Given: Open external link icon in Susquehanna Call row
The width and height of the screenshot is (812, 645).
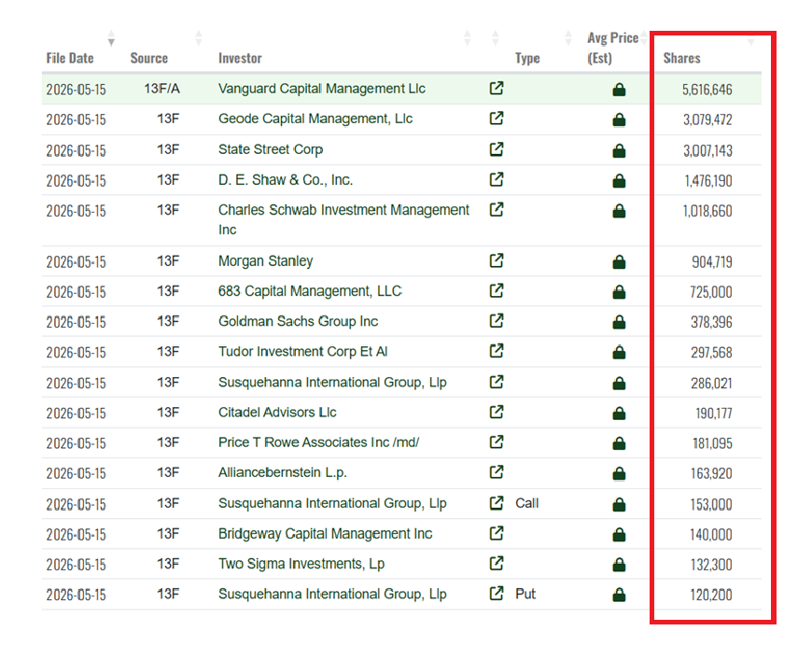Looking at the screenshot, I should (x=497, y=502).
